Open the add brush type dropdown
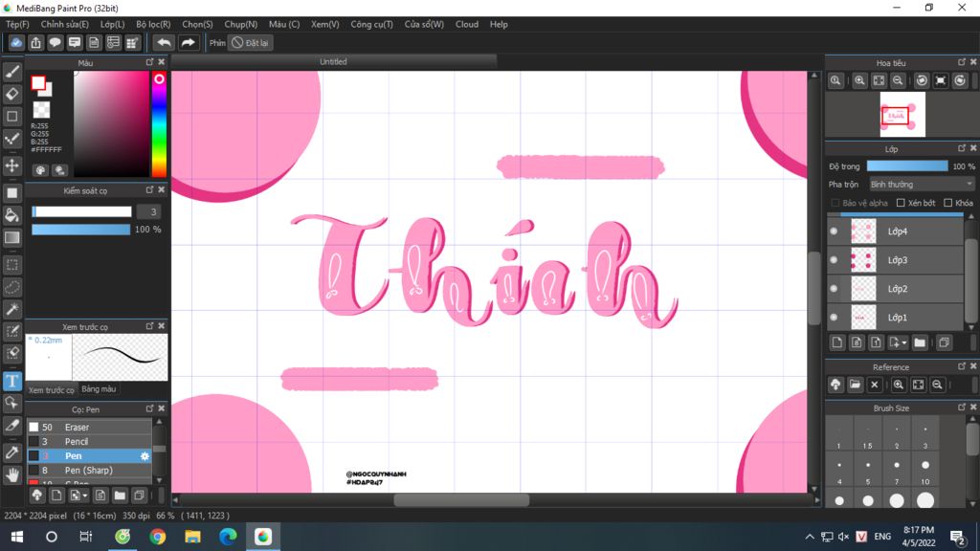The width and height of the screenshot is (980, 551). 85,496
